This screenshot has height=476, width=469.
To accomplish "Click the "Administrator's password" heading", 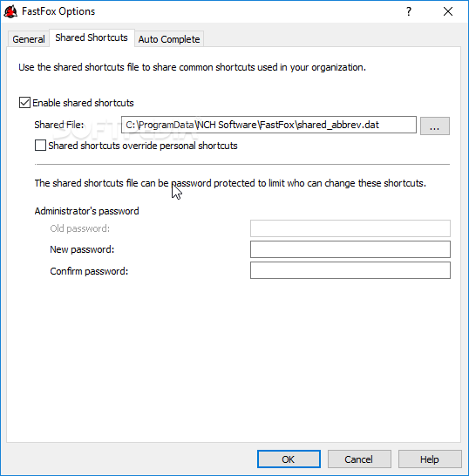I will (87, 211).
